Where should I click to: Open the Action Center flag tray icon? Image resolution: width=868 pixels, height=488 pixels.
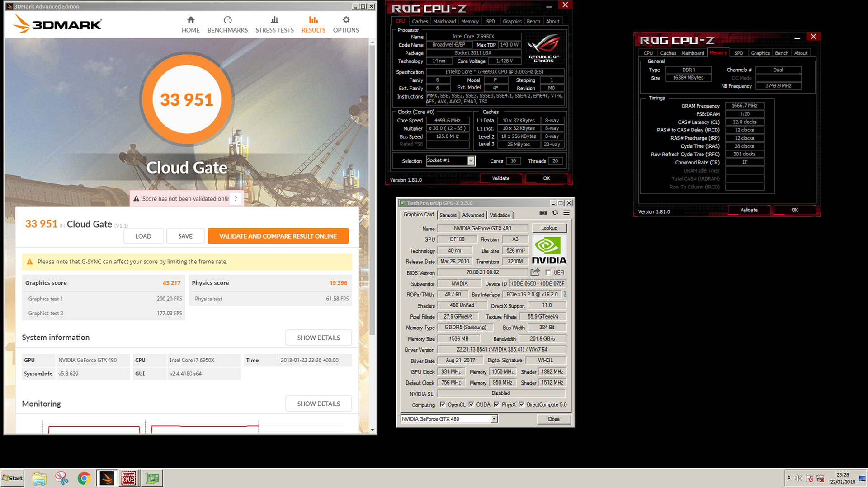[x=809, y=478]
